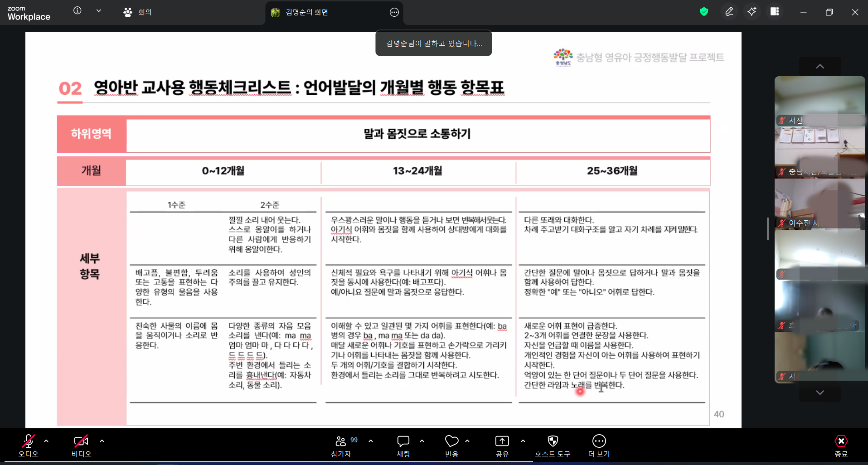Open 호스트 도구 host tools
868x465 pixels.
[x=553, y=446]
